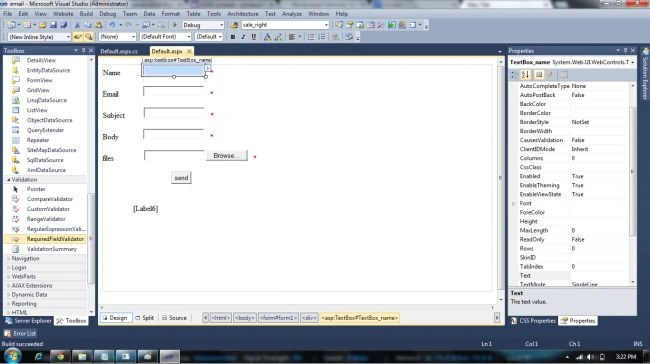Expand the WebParts section in Toolbox
Viewport: 650px width, 364px height.
[x=8, y=277]
